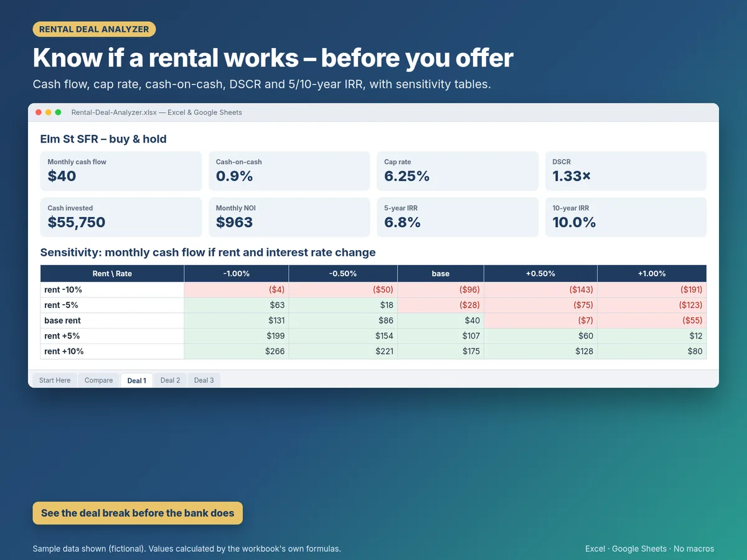
Task: Select the Cash-on-cash 0.9% card
Action: (289, 171)
